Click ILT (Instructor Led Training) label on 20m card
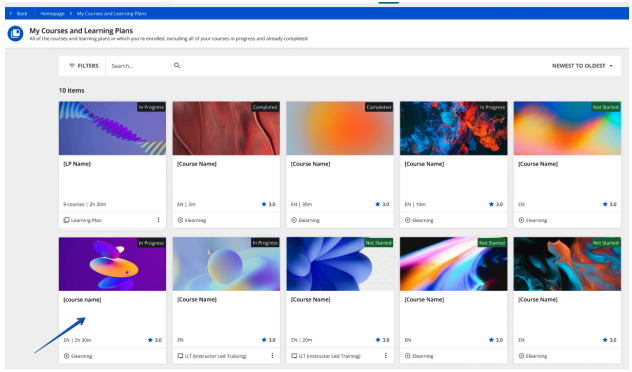This screenshot has height=372, width=632. tap(329, 356)
